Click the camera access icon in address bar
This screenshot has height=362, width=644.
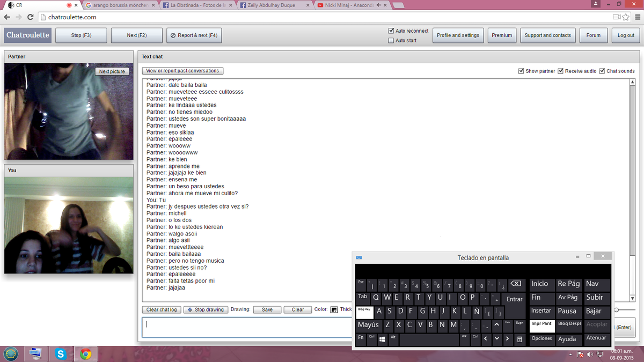pyautogui.click(x=616, y=17)
